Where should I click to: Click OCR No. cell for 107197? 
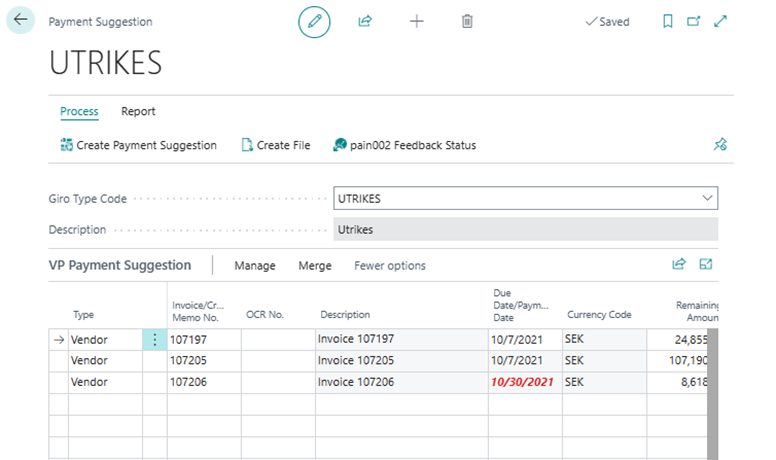point(278,340)
